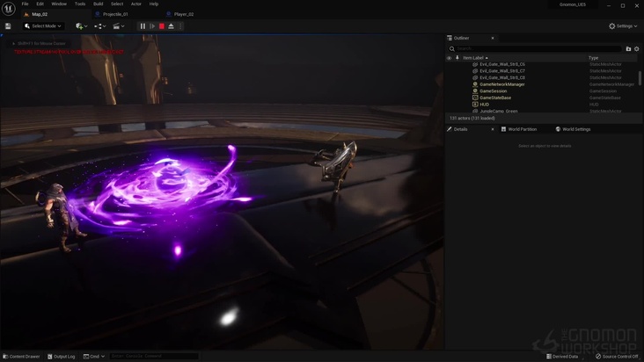Sort by Item Label column

click(x=473, y=58)
